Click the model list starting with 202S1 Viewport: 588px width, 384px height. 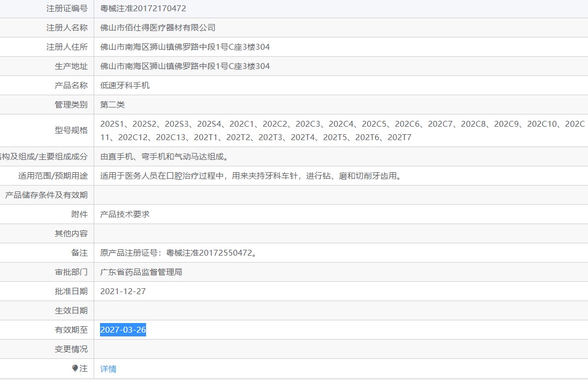[342, 130]
